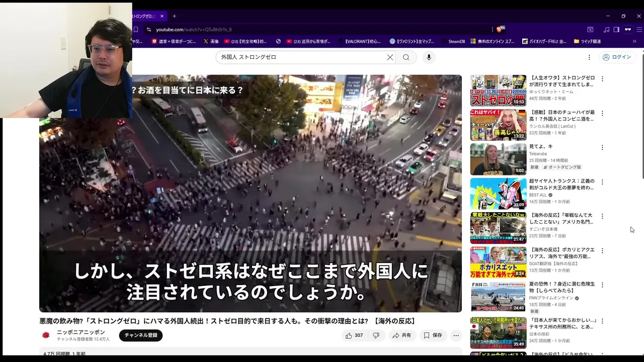Image resolution: width=644 pixels, height=362 pixels.
Task: Open the 【ヴァロラント】全マップ bookmark
Action: (x=413, y=41)
